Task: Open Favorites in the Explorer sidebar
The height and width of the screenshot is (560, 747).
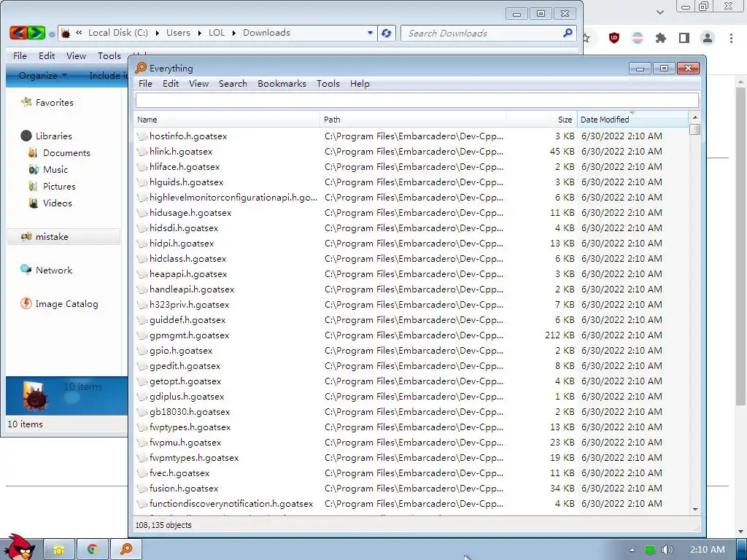Action: pos(47,102)
